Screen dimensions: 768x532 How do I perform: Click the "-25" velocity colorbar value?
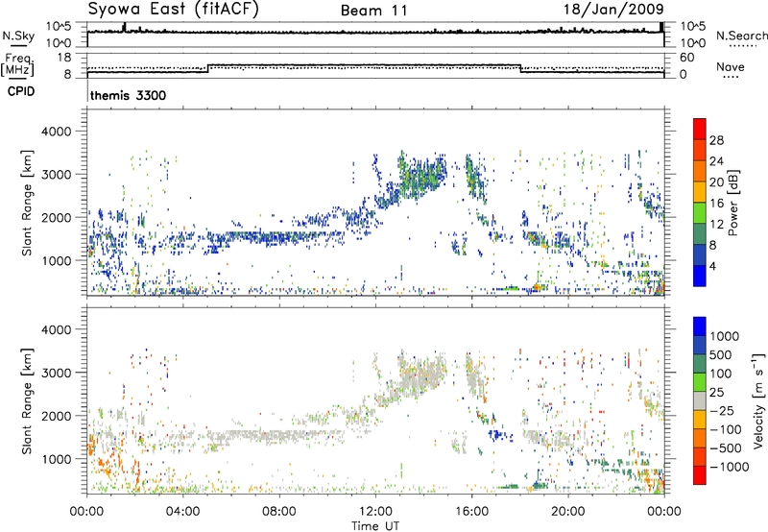pos(722,410)
